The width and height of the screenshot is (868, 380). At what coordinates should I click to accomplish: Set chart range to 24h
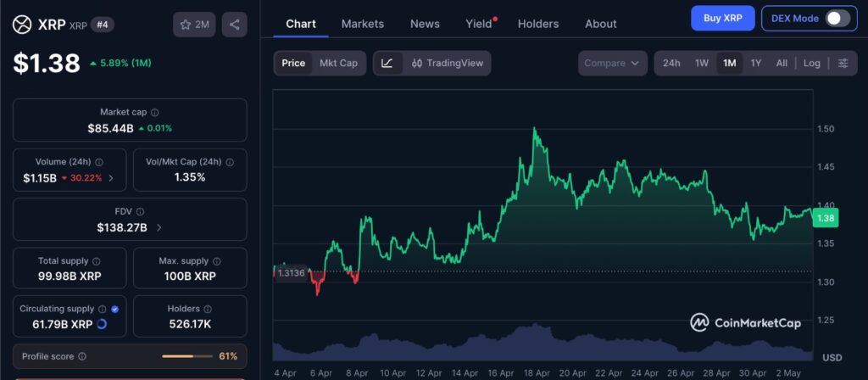671,63
